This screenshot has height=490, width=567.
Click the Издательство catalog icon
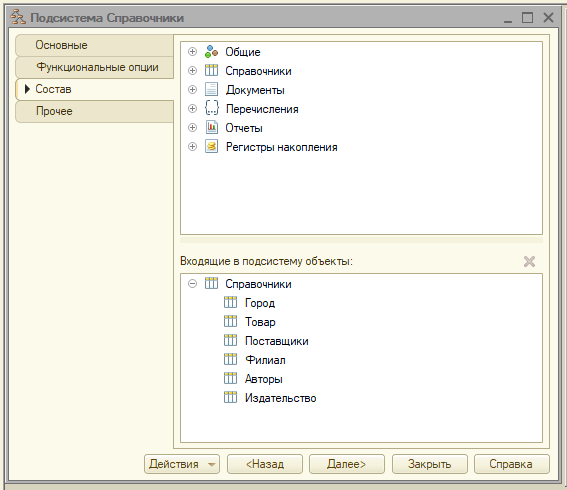click(230, 397)
